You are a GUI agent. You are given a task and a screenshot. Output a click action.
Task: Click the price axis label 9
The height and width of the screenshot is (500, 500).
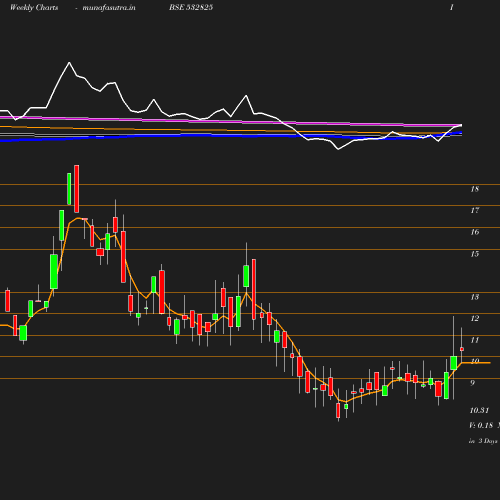472,383
